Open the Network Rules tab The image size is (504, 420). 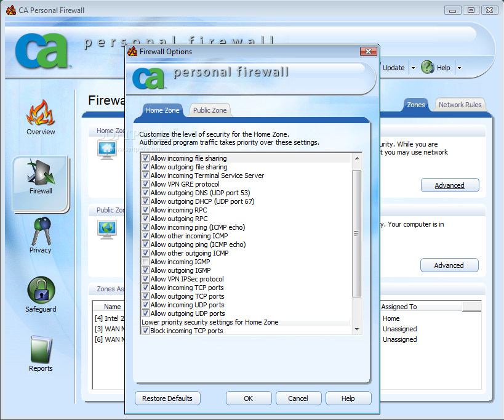[460, 105]
